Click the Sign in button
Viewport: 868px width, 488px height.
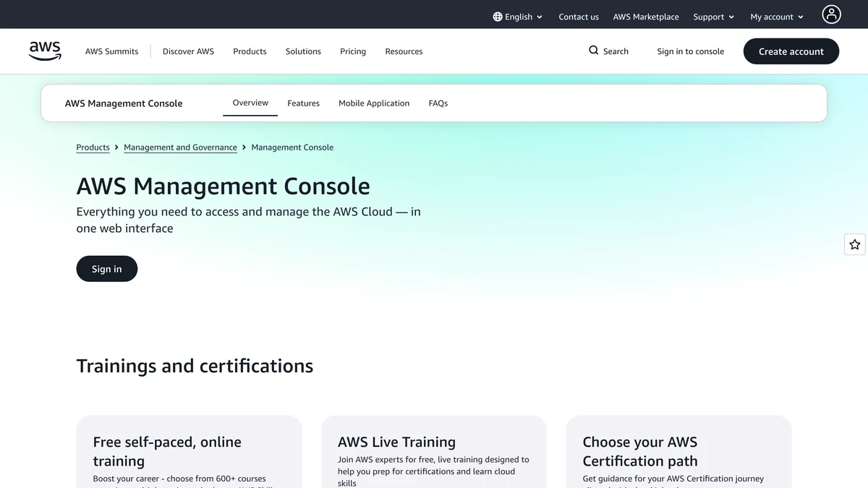click(106, 269)
